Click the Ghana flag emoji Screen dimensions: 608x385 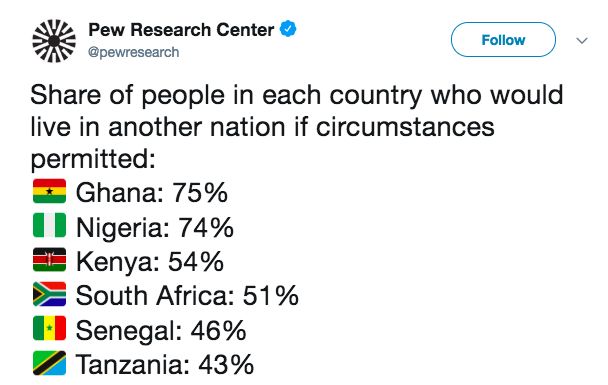49,191
